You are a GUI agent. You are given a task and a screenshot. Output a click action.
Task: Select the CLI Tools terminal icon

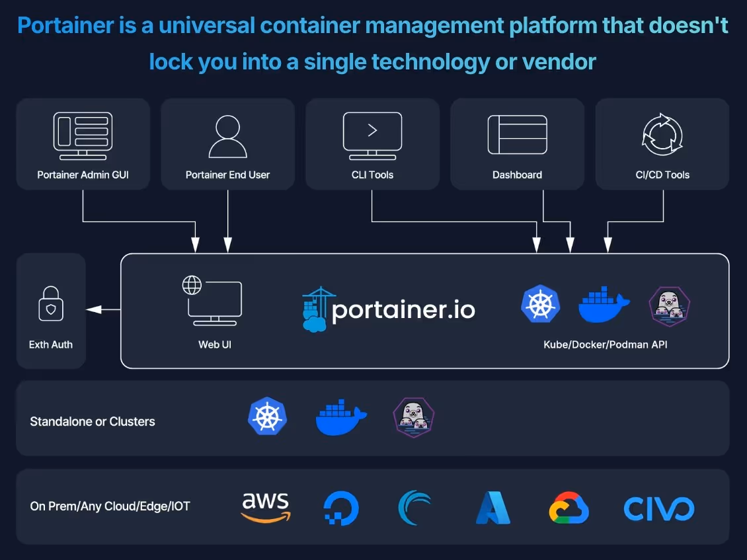click(373, 136)
